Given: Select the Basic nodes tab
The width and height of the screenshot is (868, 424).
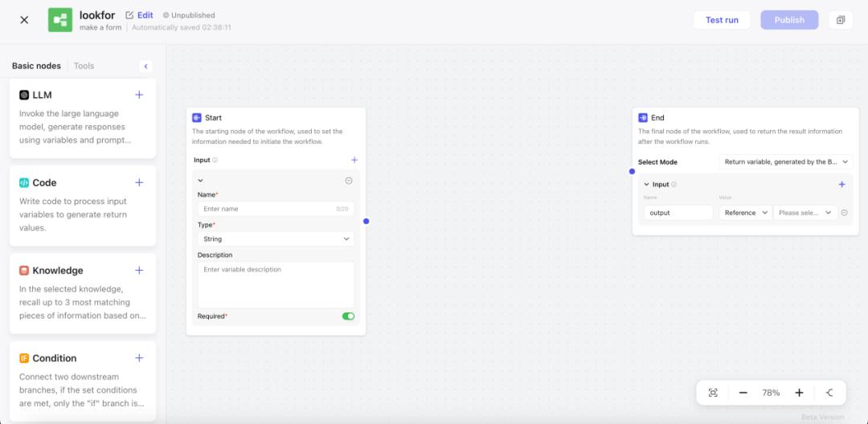Looking at the screenshot, I should [36, 66].
